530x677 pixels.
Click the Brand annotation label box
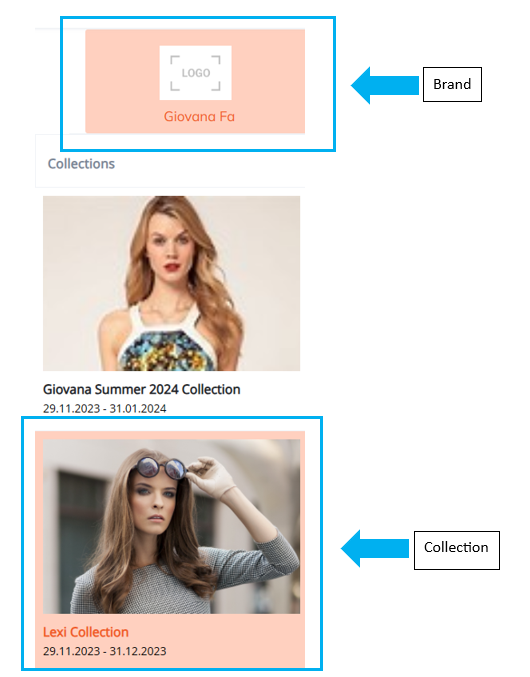(x=452, y=84)
